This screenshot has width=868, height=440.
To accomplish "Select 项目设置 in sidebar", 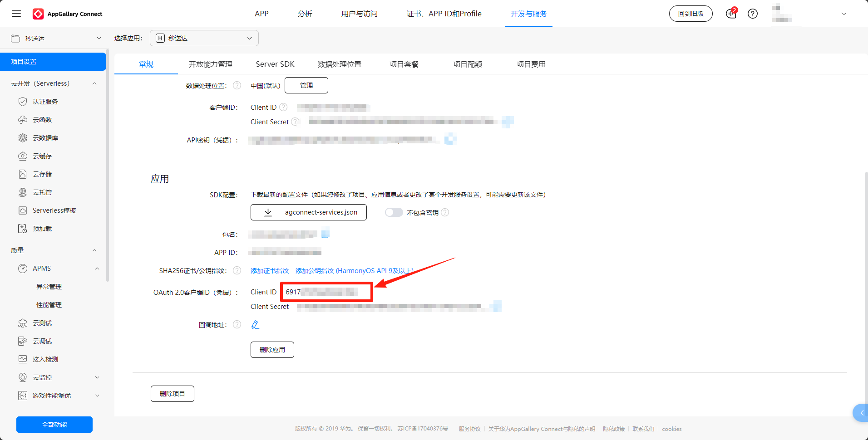I will click(x=53, y=62).
